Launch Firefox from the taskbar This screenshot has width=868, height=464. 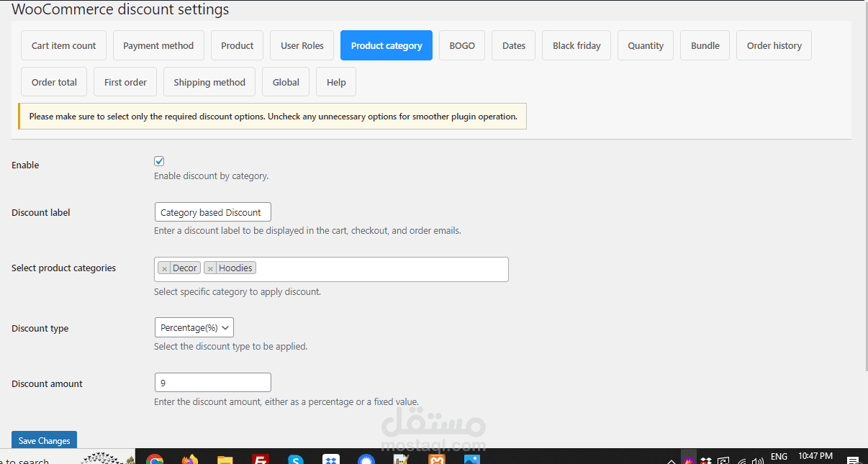point(189,460)
